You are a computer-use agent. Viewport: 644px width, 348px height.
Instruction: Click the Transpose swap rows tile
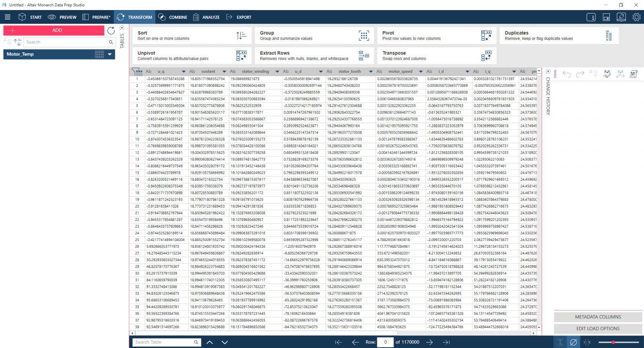[x=437, y=56]
